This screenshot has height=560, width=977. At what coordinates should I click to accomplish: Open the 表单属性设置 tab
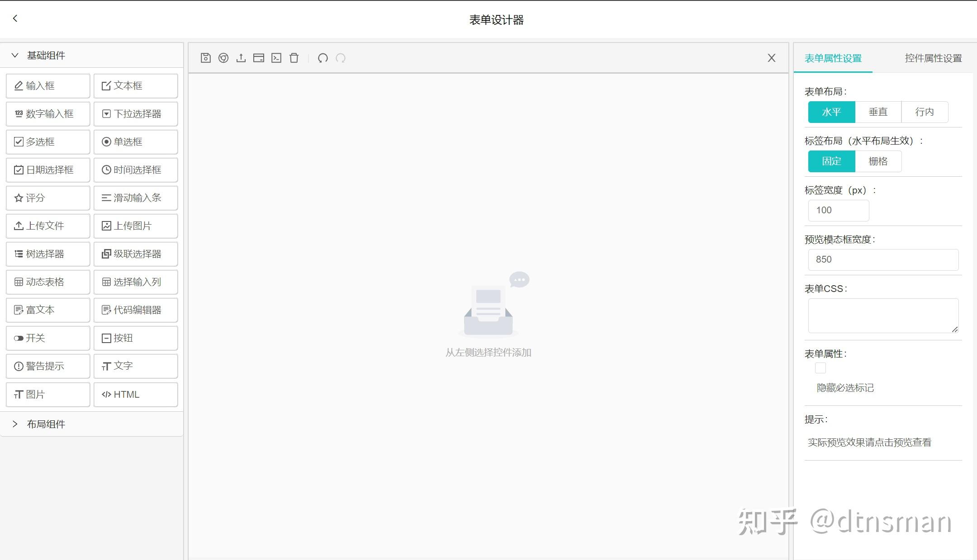833,58
